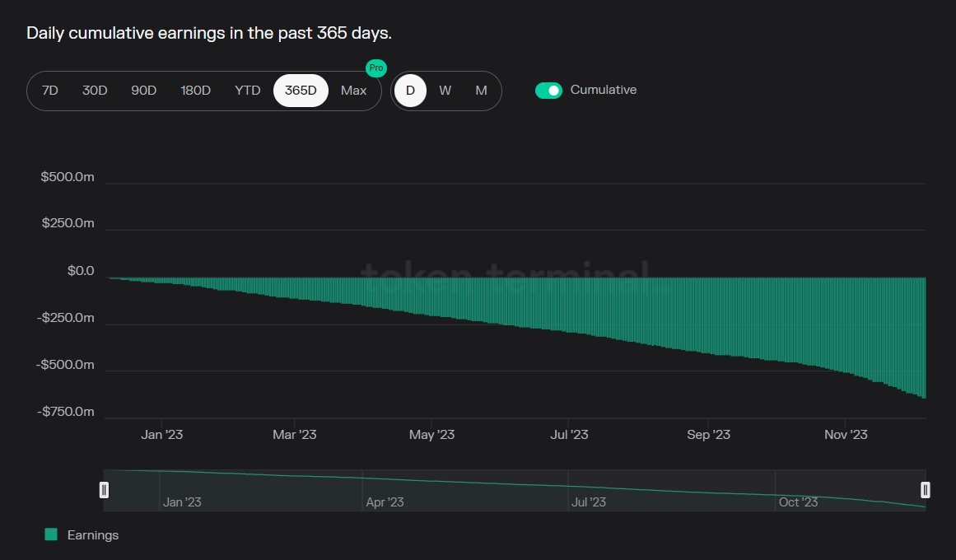Click the green Earnings legend swatch
Image resolution: width=956 pixels, height=560 pixels.
click(51, 535)
